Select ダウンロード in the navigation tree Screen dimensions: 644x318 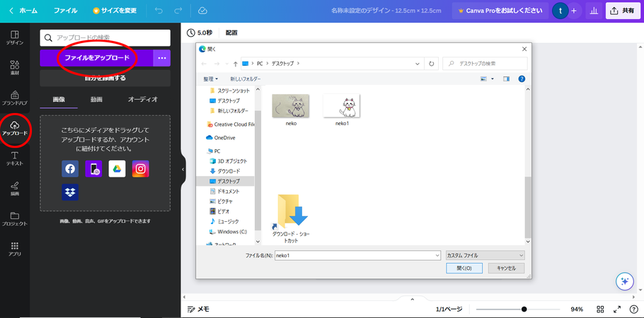(x=229, y=171)
